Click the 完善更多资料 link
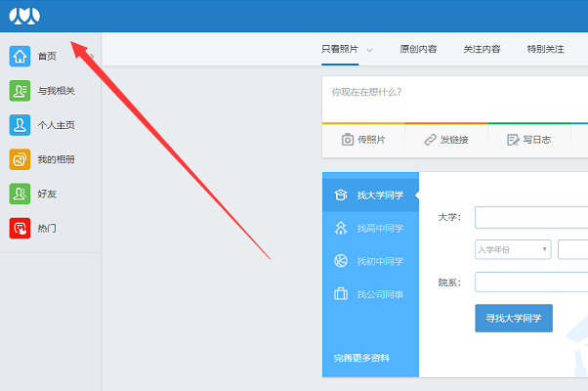 pyautogui.click(x=361, y=358)
